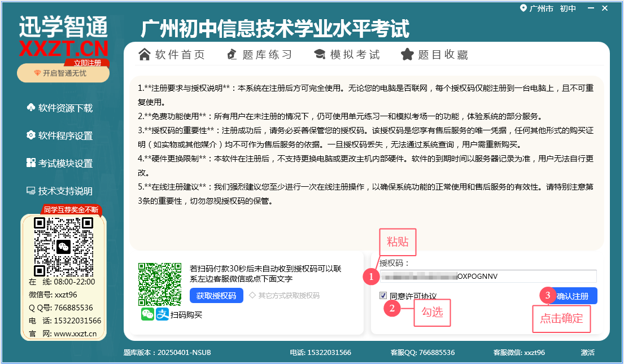The width and height of the screenshot is (624, 364).
Task: Click the 开启智通无忧 button
Action: click(63, 73)
